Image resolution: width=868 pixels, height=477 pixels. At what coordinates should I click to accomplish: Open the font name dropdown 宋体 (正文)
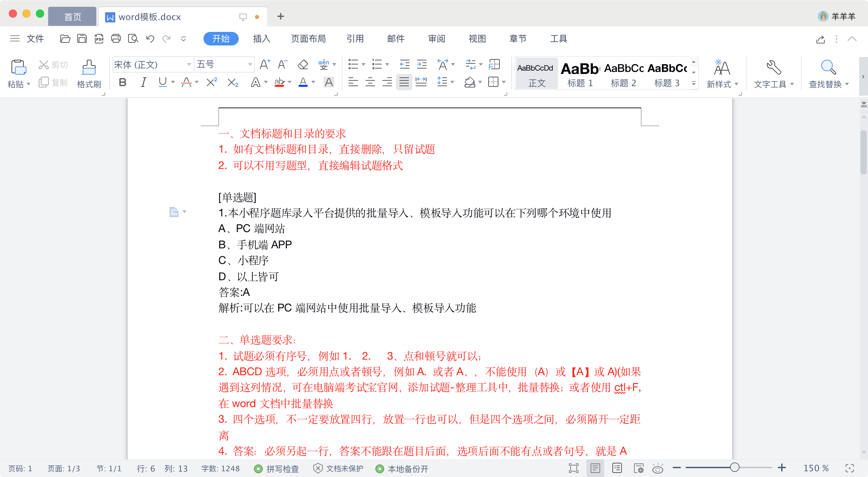(189, 64)
